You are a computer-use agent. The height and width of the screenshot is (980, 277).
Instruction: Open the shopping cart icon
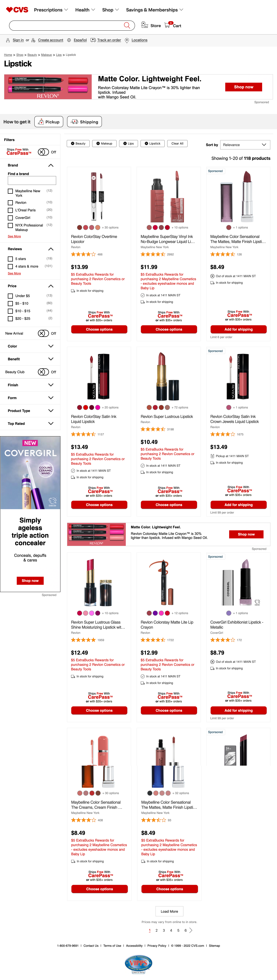tap(168, 25)
